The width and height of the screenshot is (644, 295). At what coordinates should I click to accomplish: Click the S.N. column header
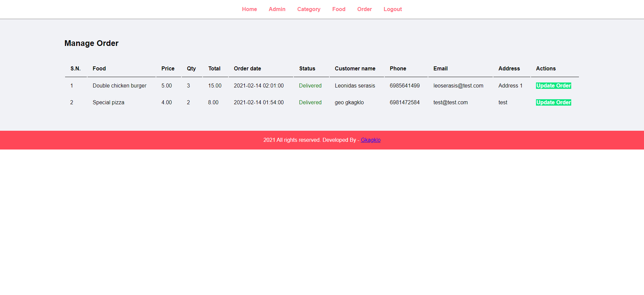click(75, 68)
